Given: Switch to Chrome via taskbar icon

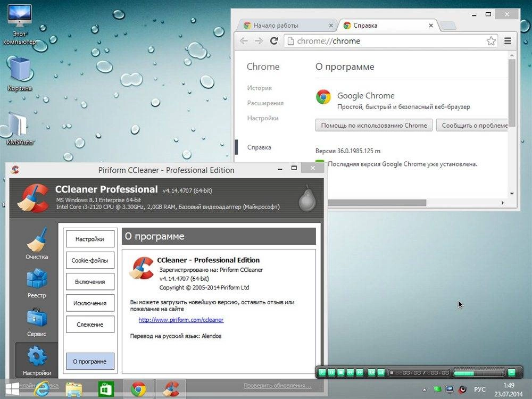Looking at the screenshot, I should pos(138,389).
